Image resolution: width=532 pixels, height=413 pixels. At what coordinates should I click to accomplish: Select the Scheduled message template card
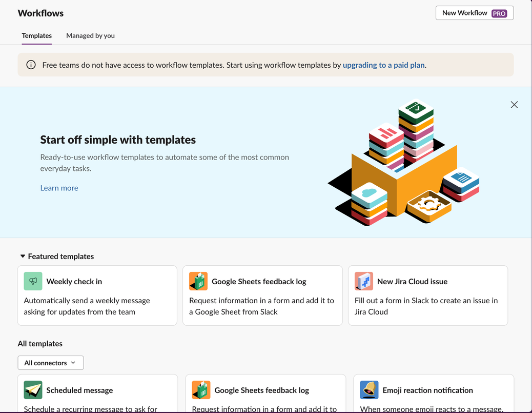pos(98,394)
